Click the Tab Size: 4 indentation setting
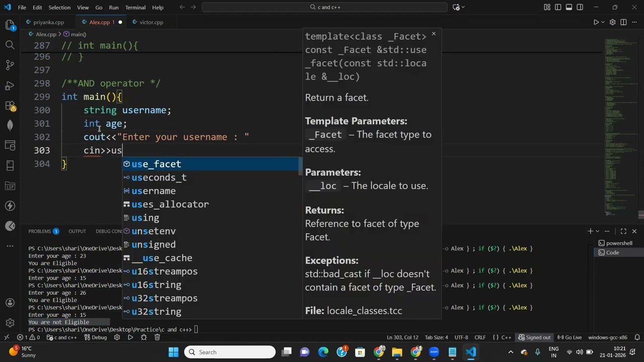This screenshot has height=362, width=644. tap(436, 337)
